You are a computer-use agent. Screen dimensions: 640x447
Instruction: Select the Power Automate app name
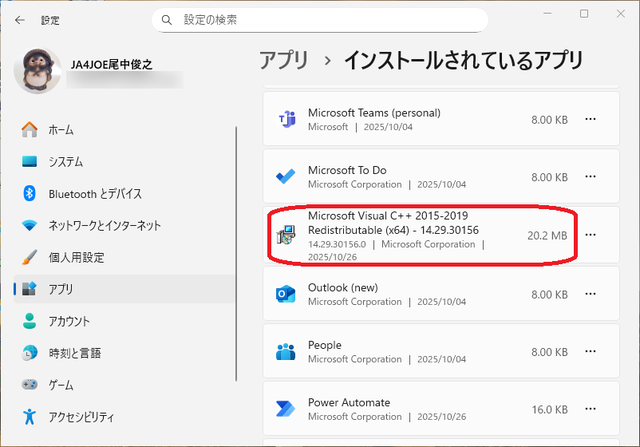click(x=349, y=403)
